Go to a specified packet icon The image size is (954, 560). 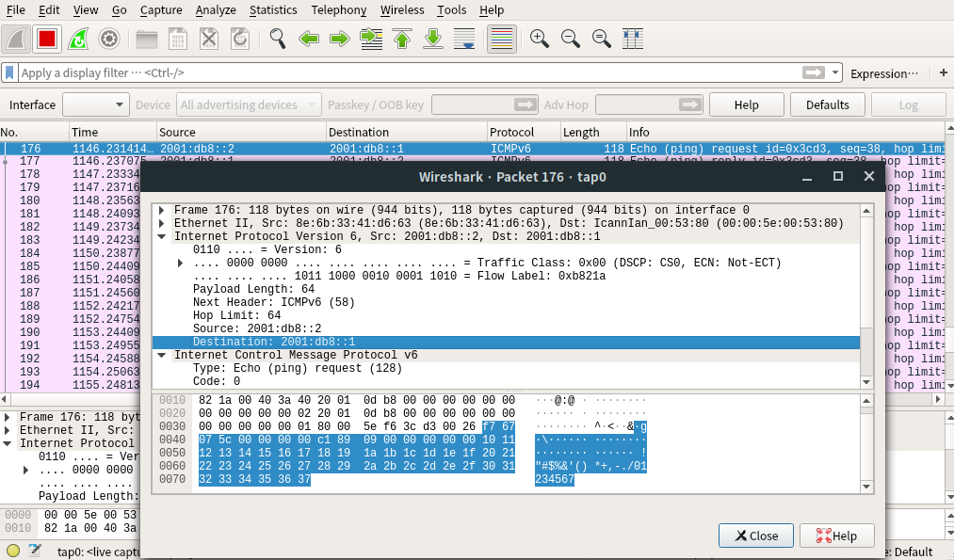pos(371,39)
